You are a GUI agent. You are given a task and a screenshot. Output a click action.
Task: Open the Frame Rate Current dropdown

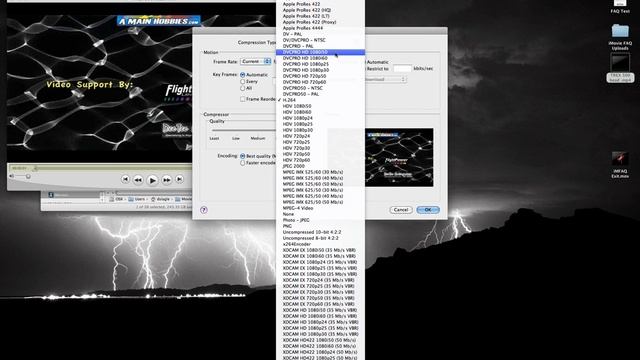(256, 62)
